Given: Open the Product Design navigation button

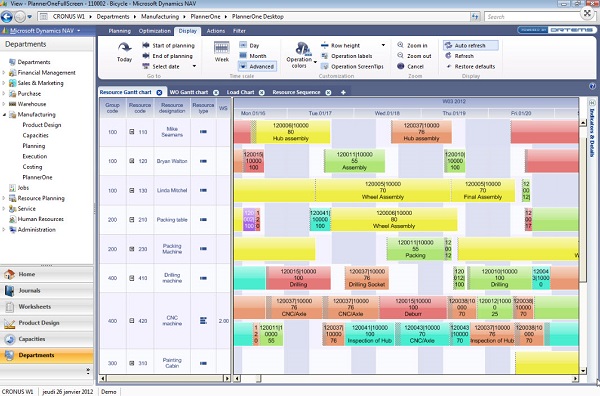Looking at the screenshot, I should [x=46, y=323].
